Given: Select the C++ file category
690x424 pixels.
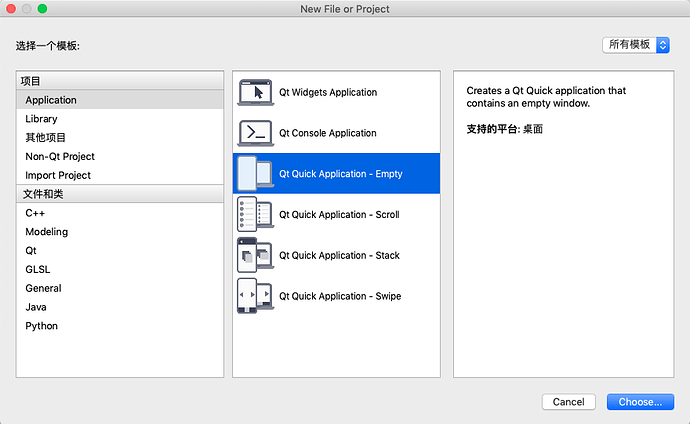Looking at the screenshot, I should (x=120, y=213).
